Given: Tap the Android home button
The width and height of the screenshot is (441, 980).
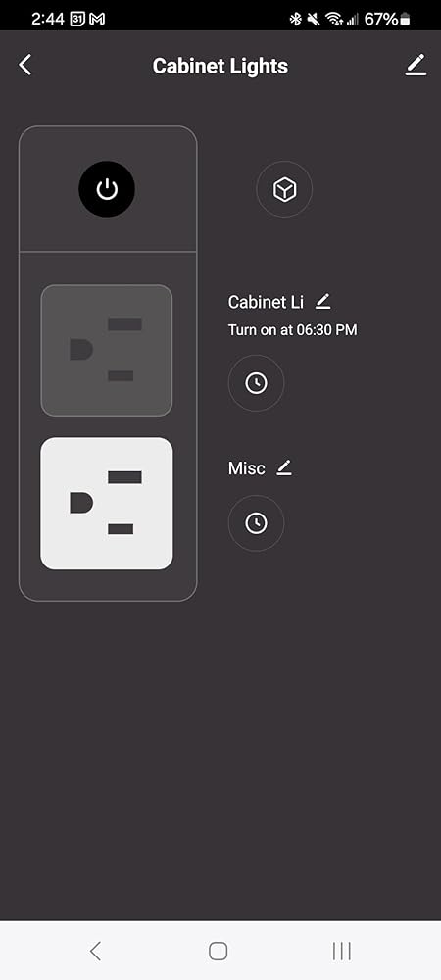Looking at the screenshot, I should [218, 951].
